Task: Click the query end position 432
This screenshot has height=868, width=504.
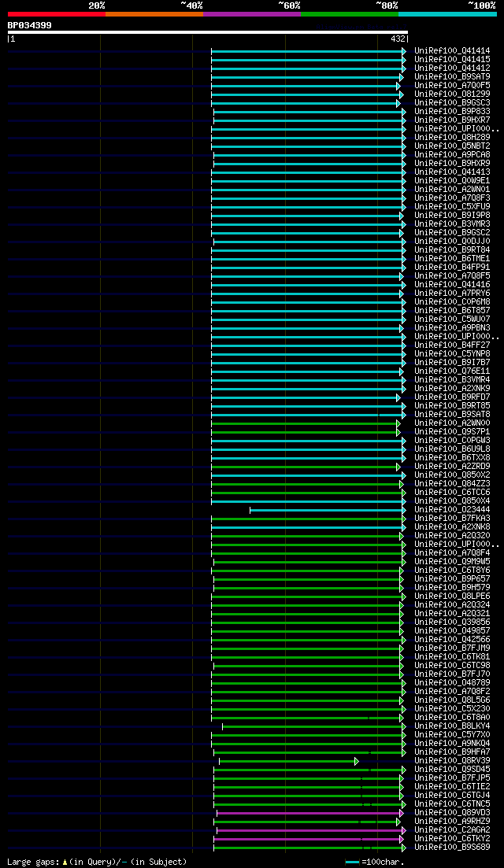Action: tap(398, 39)
